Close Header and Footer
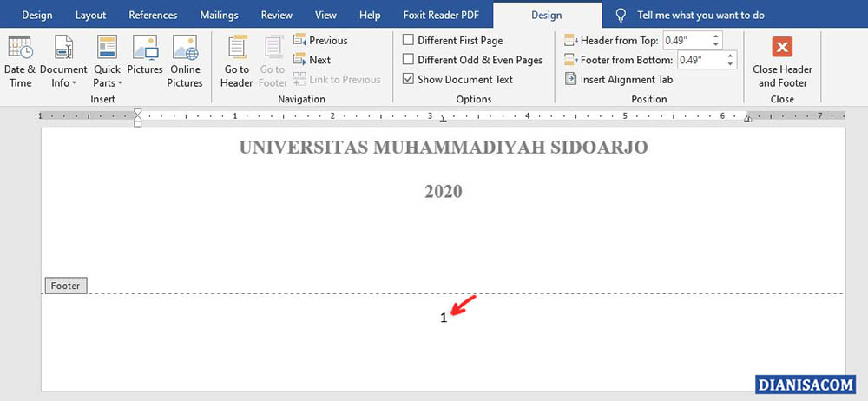 782,61
